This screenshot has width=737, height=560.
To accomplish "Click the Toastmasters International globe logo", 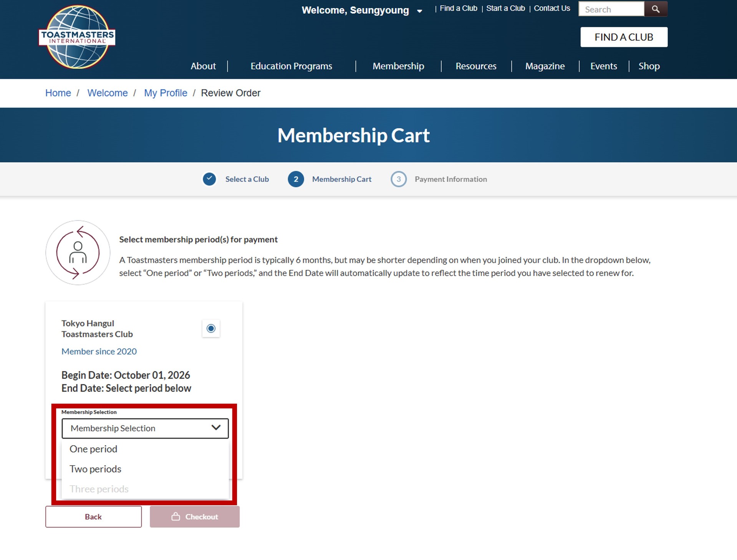I will 77,37.
